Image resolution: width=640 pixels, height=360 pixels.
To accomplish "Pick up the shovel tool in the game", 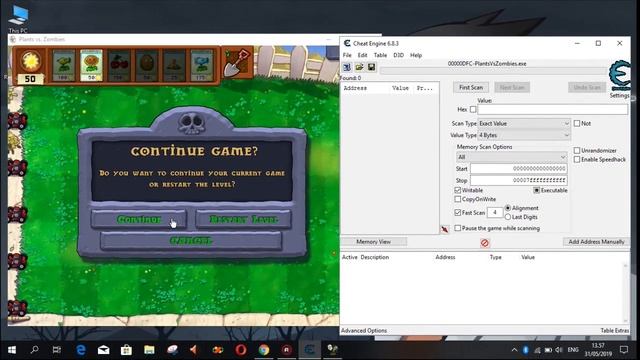I will pyautogui.click(x=237, y=64).
